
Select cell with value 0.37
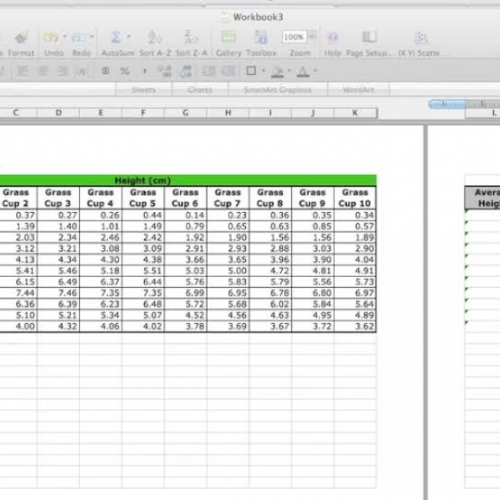pos(18,215)
